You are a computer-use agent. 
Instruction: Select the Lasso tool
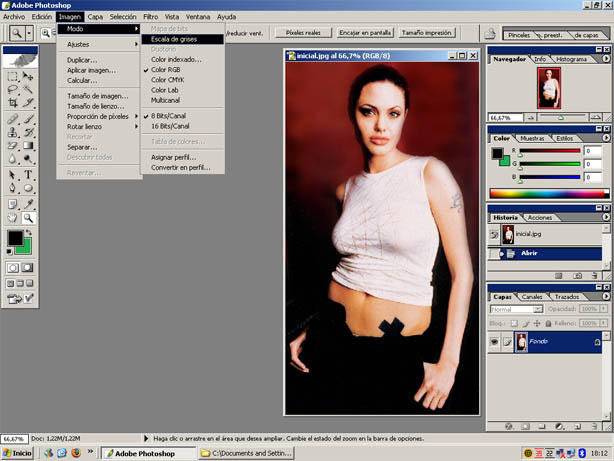point(14,89)
